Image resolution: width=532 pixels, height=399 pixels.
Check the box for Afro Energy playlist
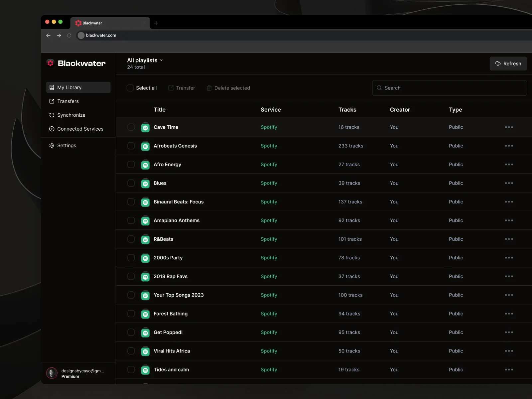point(131,165)
